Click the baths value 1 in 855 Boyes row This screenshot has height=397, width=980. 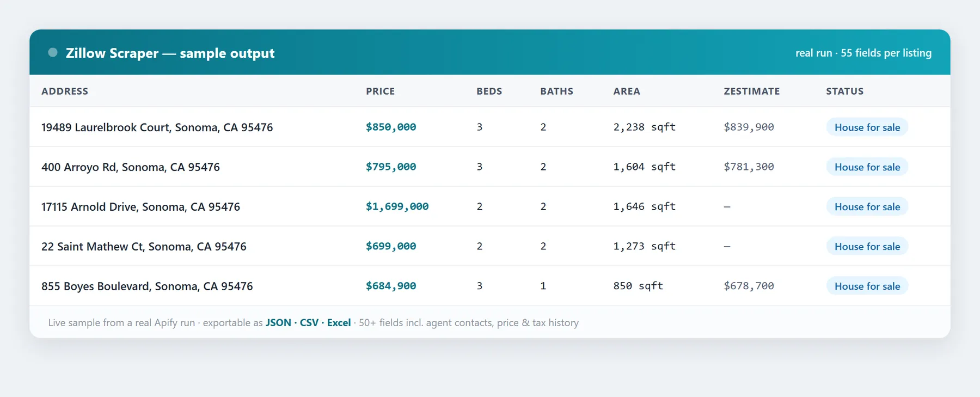point(543,286)
